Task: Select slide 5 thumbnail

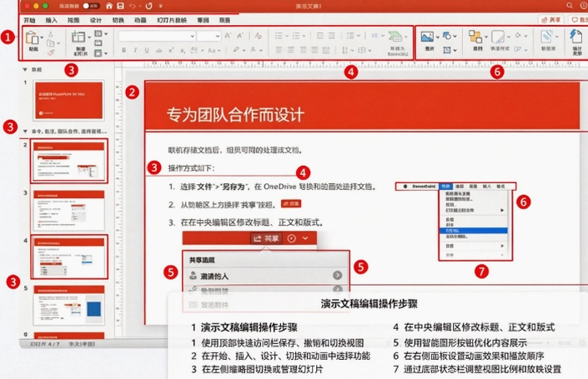Action: (x=68, y=305)
